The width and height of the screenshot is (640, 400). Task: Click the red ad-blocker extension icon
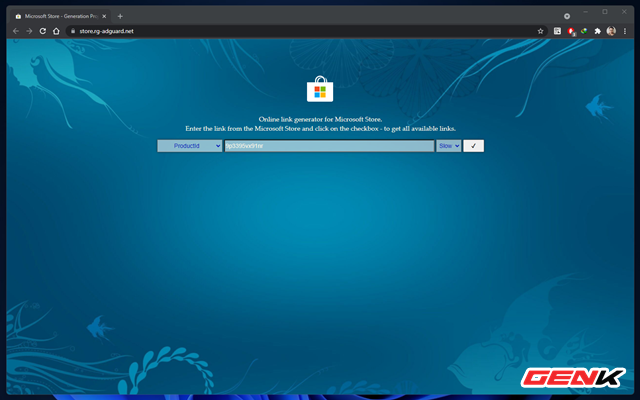click(x=571, y=31)
